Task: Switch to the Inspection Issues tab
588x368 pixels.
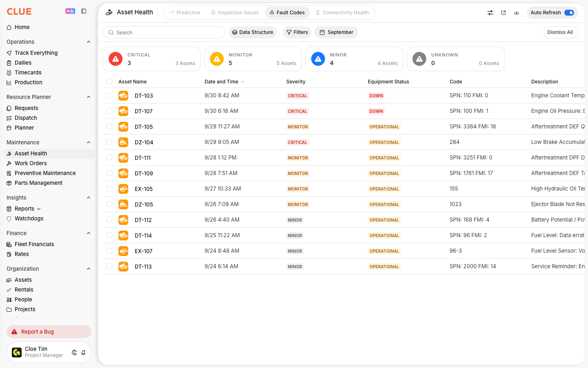Action: [x=235, y=13]
